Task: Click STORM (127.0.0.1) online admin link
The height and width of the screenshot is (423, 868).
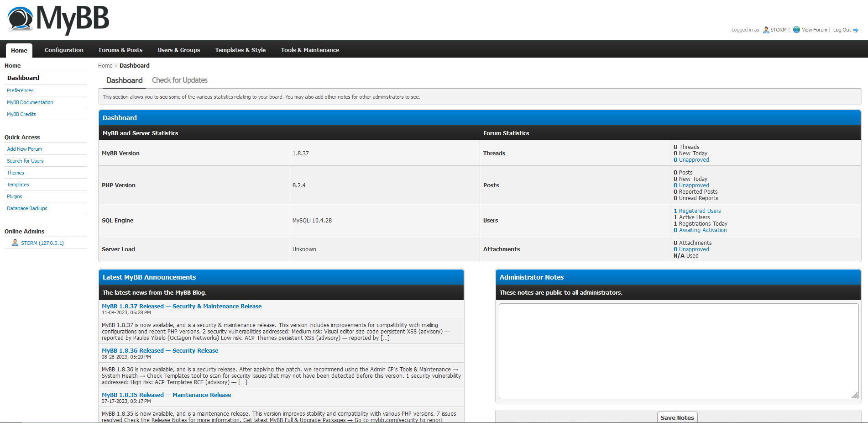Action: [x=42, y=243]
